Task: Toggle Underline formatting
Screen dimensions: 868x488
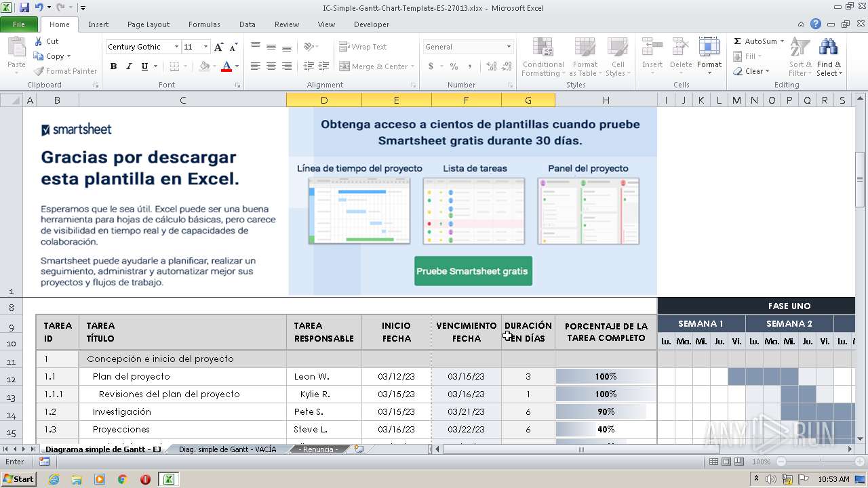Action: pos(144,66)
